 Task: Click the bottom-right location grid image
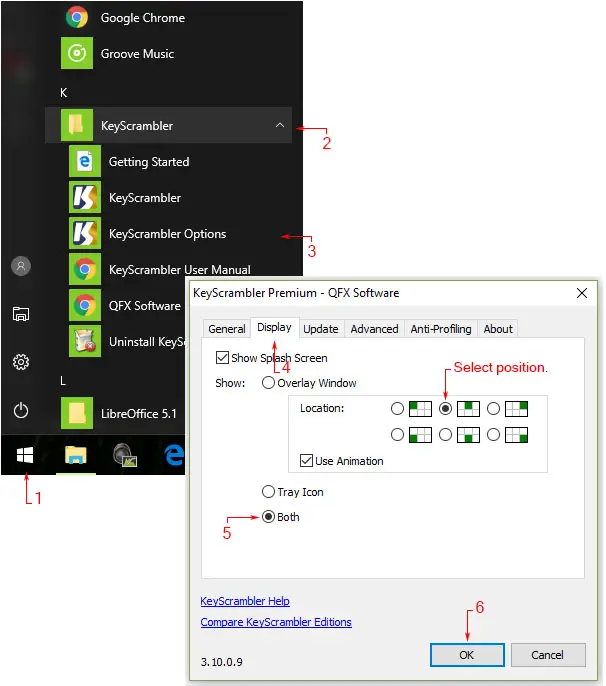[x=516, y=435]
